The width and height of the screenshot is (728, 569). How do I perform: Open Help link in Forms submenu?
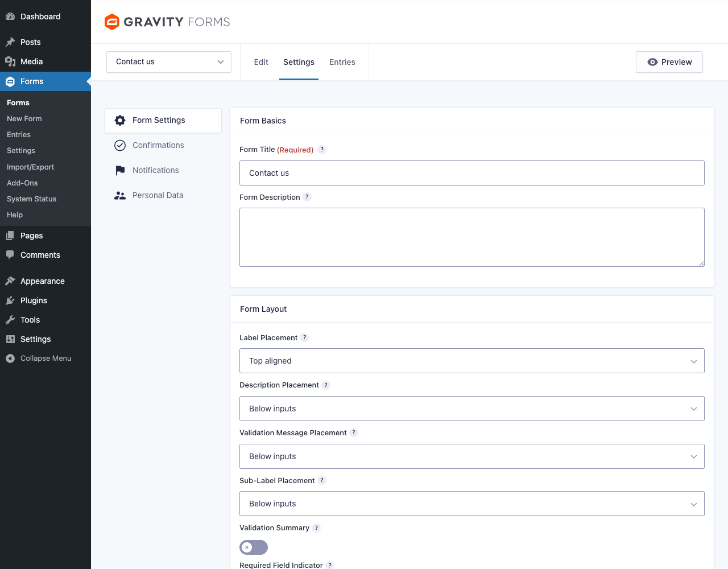pos(15,215)
